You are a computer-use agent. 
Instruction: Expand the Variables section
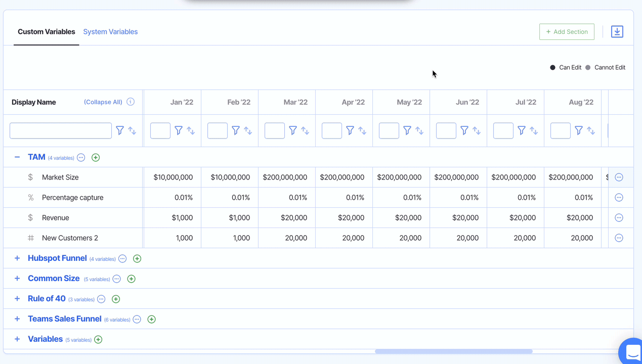(x=17, y=339)
